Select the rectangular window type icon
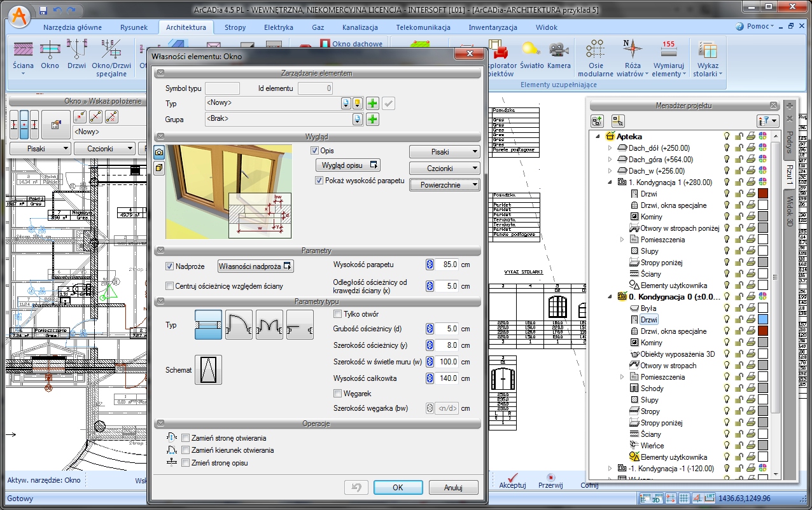Screen dimensions: 812x510 coord(208,324)
